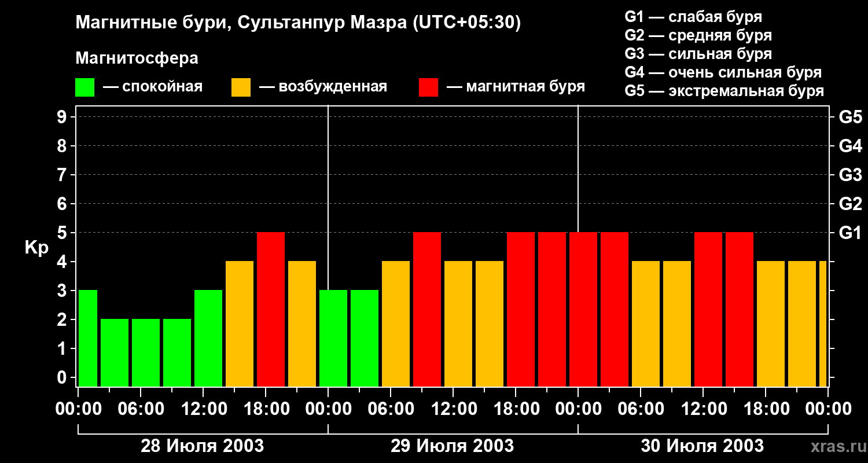Click the red 'магнитная буря' legend swatch
Screen dimensions: 868x463
(428, 87)
